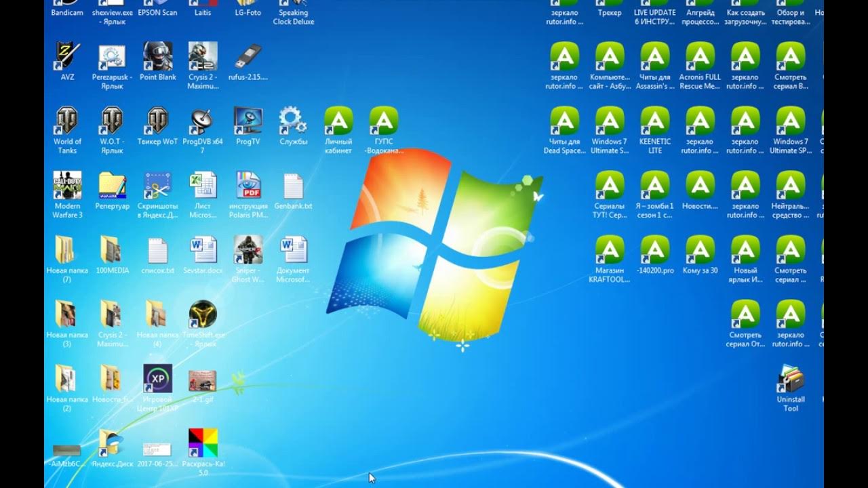
Task: Select the shexview.exe - Ярлык label
Action: 112,17
